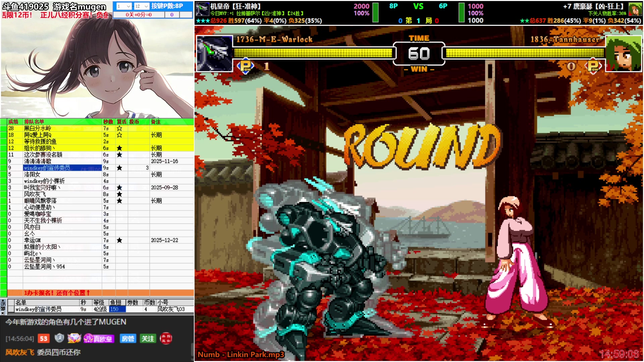
Task: Click filled star in 组长的舔狗 row
Action: tap(119, 148)
